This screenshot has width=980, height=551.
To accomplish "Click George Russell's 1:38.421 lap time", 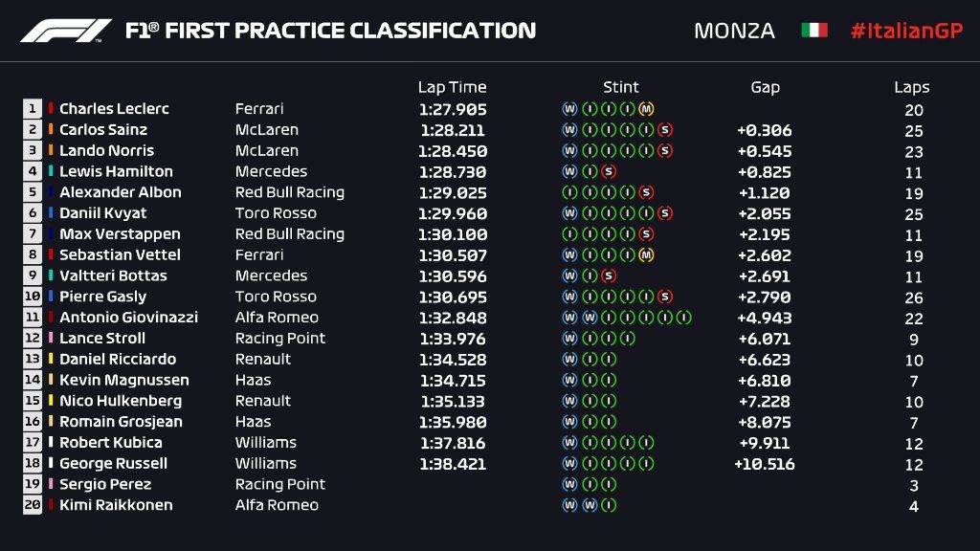I will [x=452, y=464].
